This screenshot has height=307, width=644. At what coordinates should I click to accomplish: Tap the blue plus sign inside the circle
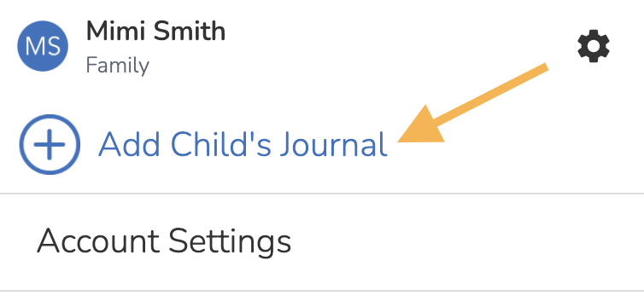(50, 144)
